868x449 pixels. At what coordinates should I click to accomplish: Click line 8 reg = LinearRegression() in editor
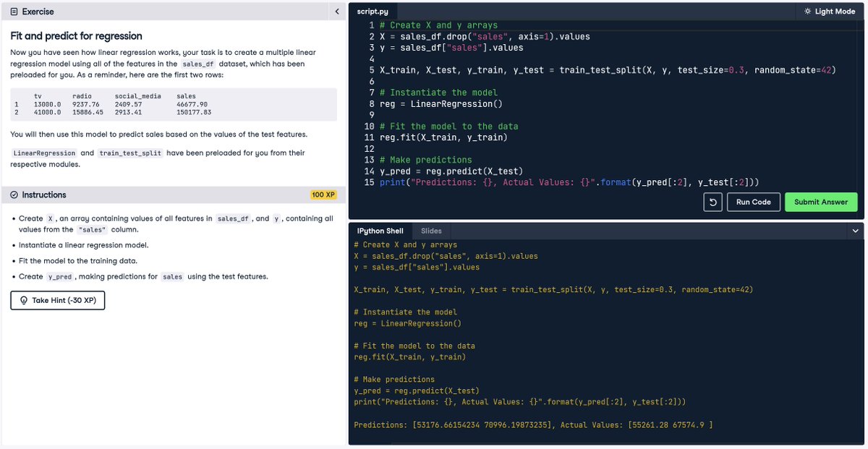[x=441, y=103]
